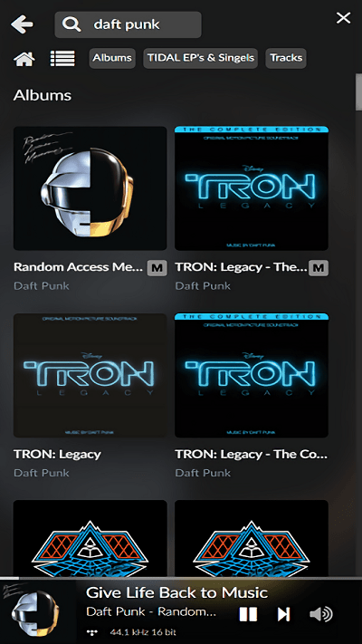Pause the current track
Image resolution: width=362 pixels, height=644 pixels.
pyautogui.click(x=248, y=614)
